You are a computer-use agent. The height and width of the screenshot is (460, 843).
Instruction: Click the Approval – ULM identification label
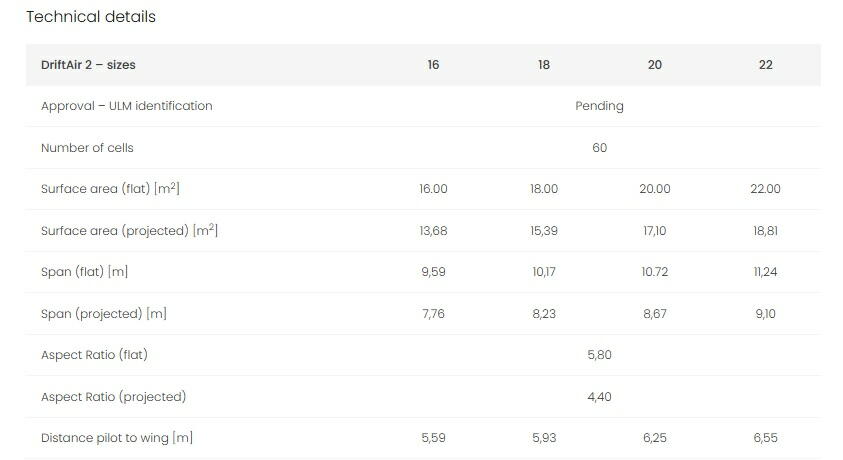click(126, 106)
